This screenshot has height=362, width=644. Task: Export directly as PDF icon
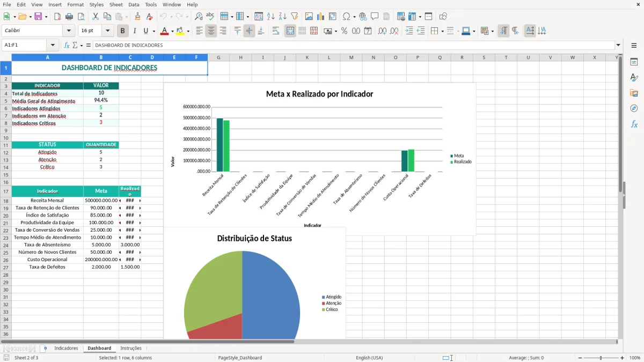tap(57, 17)
